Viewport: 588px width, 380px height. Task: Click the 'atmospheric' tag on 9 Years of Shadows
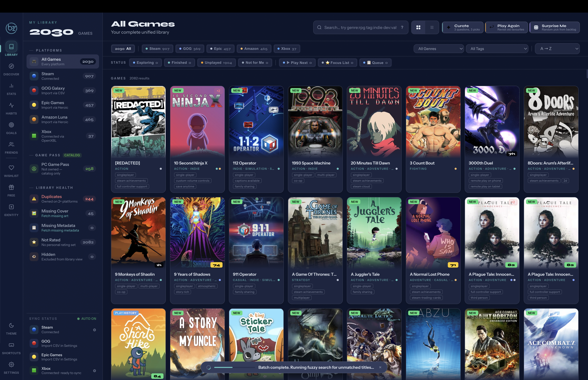coord(207,286)
